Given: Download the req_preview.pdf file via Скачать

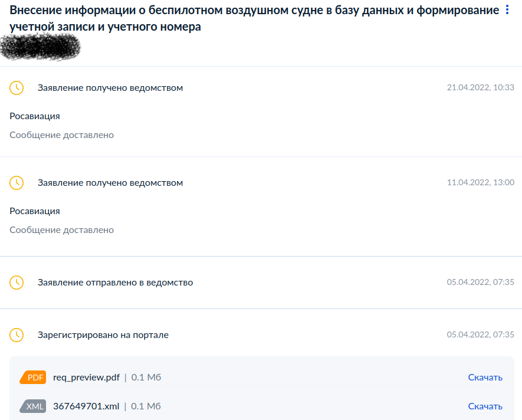Looking at the screenshot, I should click(x=485, y=378).
